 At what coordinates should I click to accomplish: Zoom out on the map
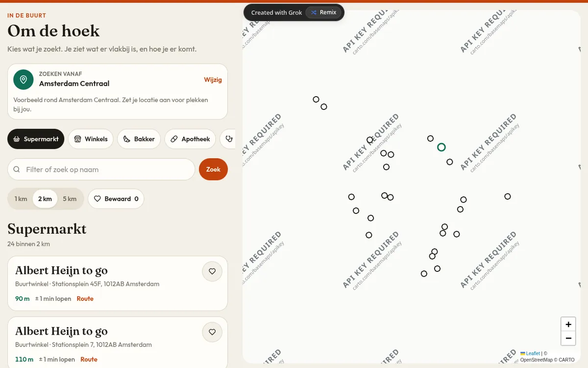568,338
